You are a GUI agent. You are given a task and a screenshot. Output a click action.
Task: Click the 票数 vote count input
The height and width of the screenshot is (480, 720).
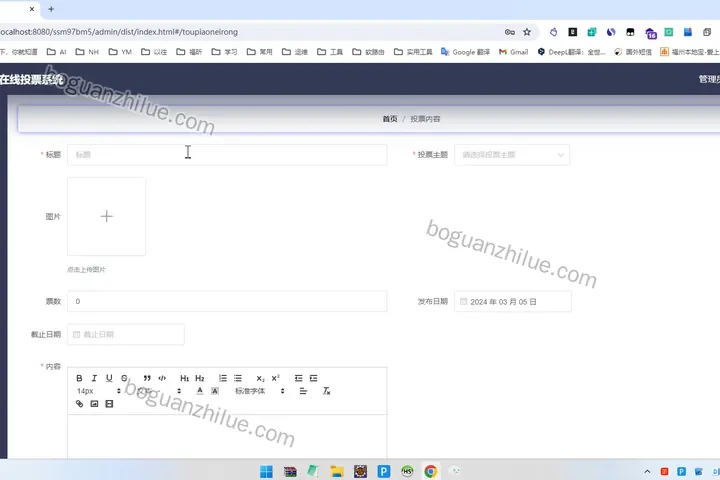tap(227, 301)
